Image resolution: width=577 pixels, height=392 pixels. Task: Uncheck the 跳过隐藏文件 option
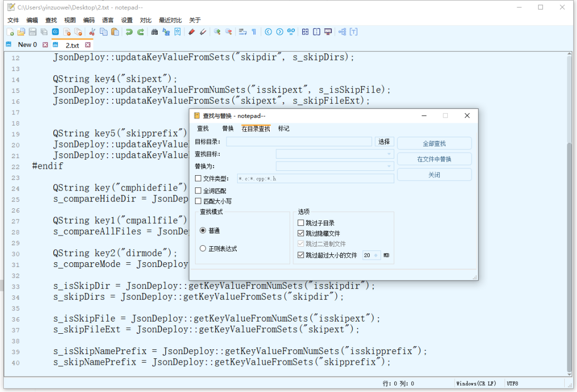pyautogui.click(x=301, y=233)
